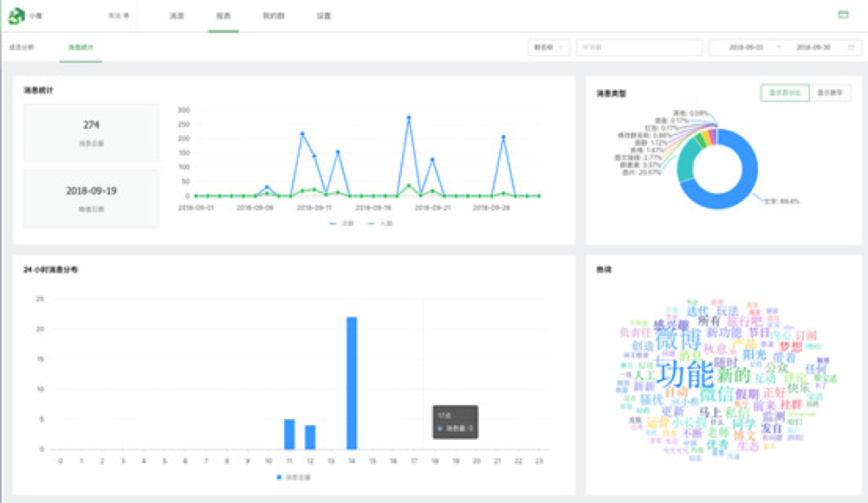Screen dimensions: 868x503
Task: Open the start date 2018-09-01 picker
Action: coord(748,48)
